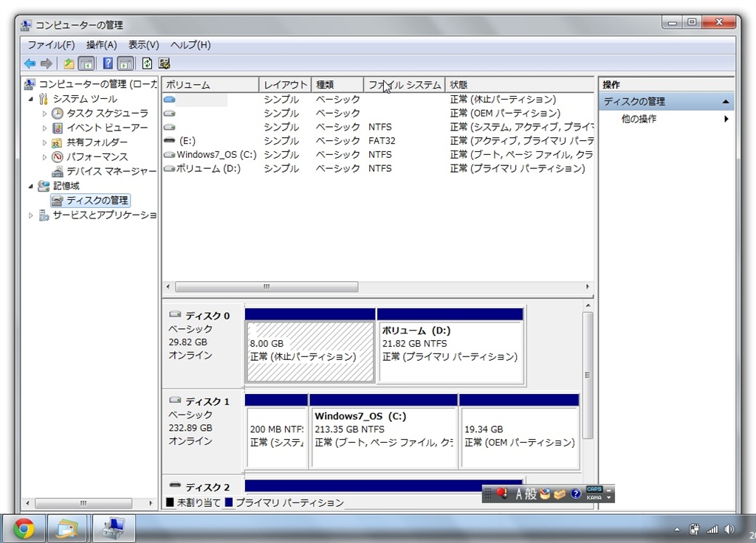
Task: Open Help via the blue question mark icon
Action: [108, 63]
